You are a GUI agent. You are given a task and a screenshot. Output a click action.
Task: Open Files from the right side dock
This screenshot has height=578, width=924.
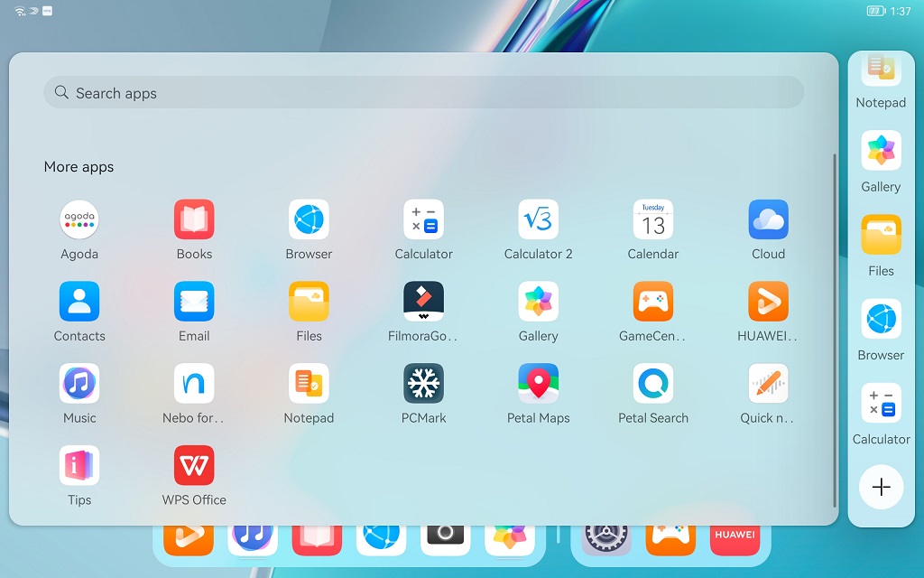pos(881,235)
